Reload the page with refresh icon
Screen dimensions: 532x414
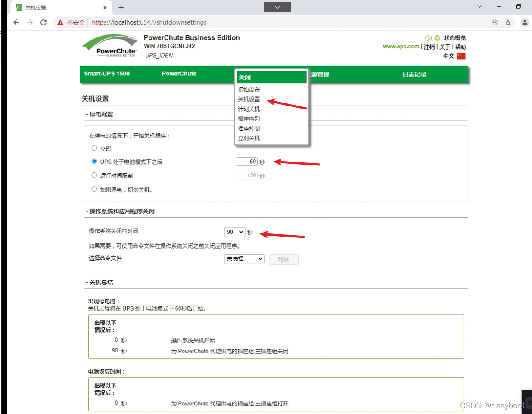coord(44,22)
